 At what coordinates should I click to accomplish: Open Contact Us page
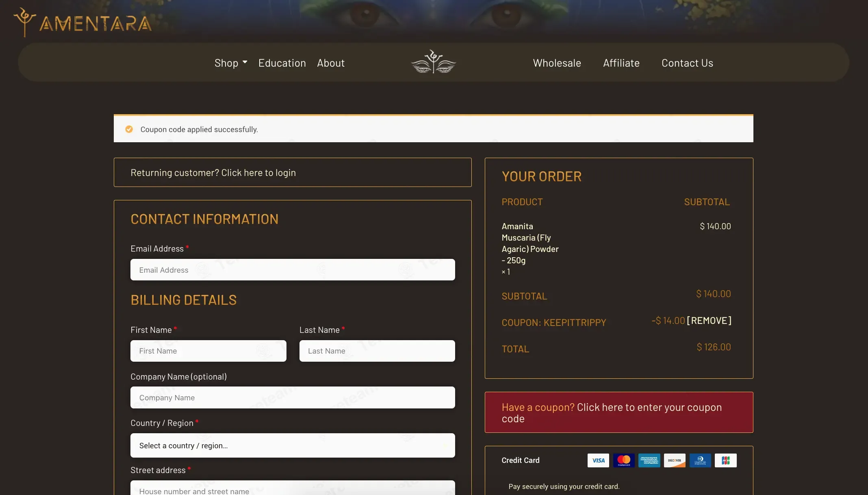687,63
